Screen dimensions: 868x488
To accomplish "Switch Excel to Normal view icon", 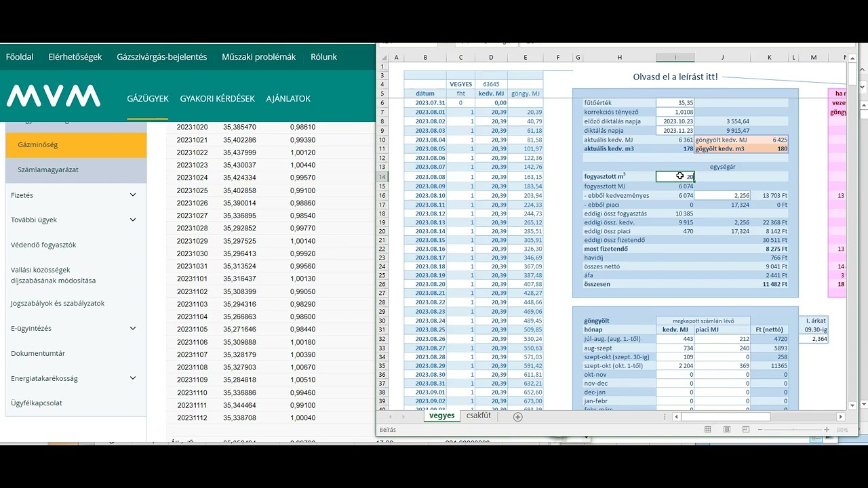I will (708, 430).
